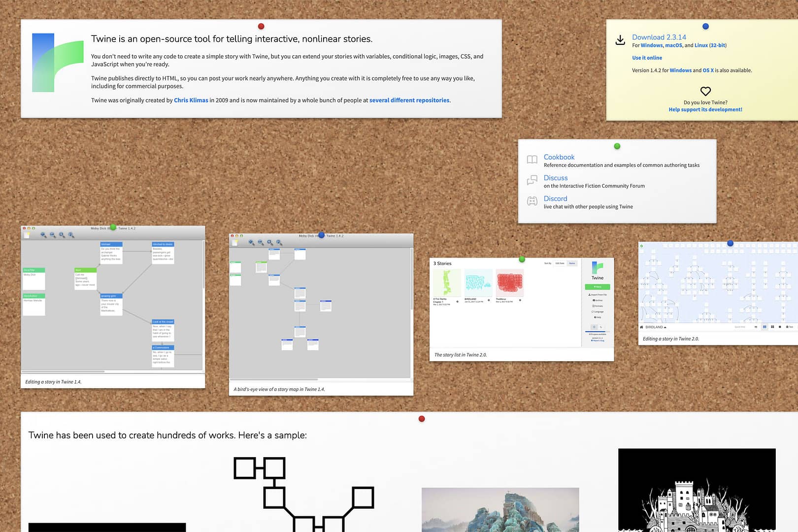Viewport: 798px width, 532px height.
Task: Click the 'Use it online' link
Action: pos(647,58)
